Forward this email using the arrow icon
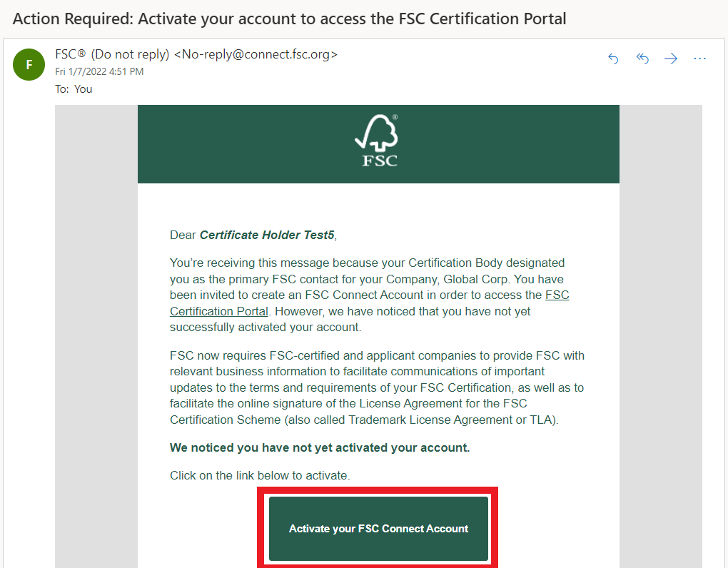The width and height of the screenshot is (728, 568). (x=671, y=59)
